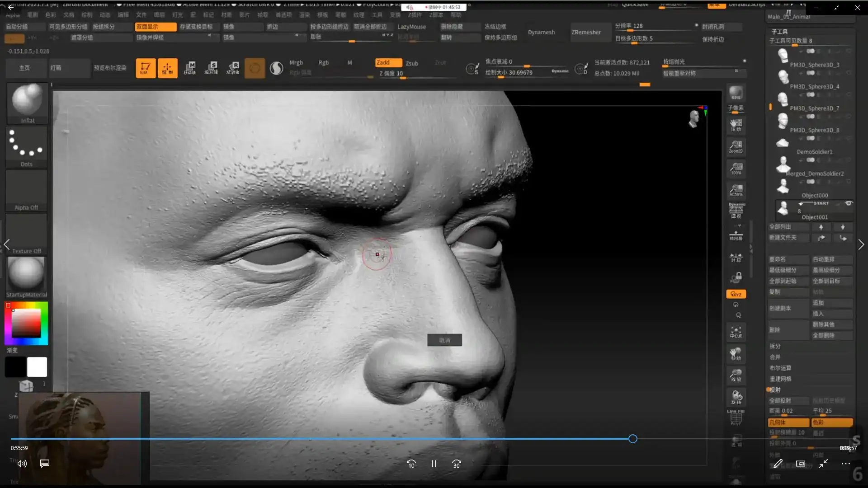Click the Dynamesh button

coord(541,32)
